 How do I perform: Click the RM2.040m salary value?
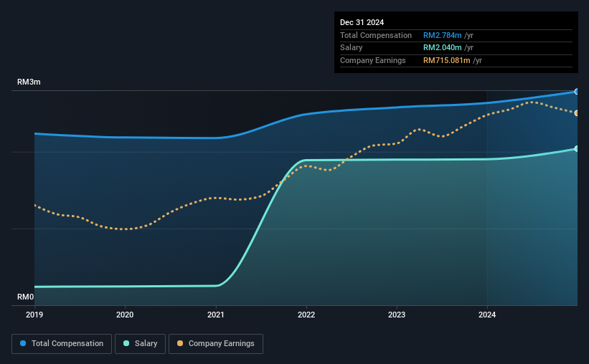(442, 48)
